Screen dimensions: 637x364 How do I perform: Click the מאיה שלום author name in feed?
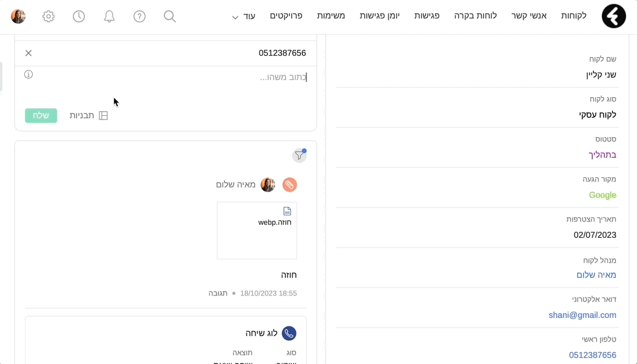pyautogui.click(x=235, y=185)
